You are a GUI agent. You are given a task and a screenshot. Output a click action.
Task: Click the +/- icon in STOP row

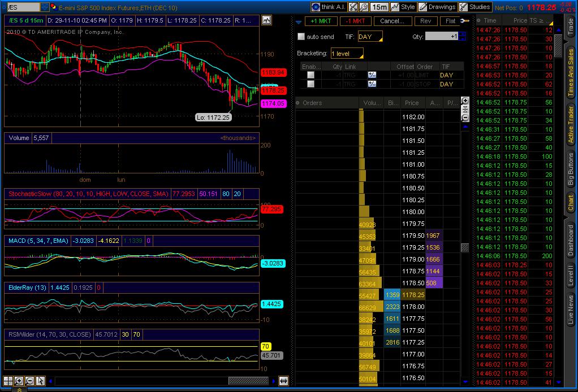(x=372, y=84)
